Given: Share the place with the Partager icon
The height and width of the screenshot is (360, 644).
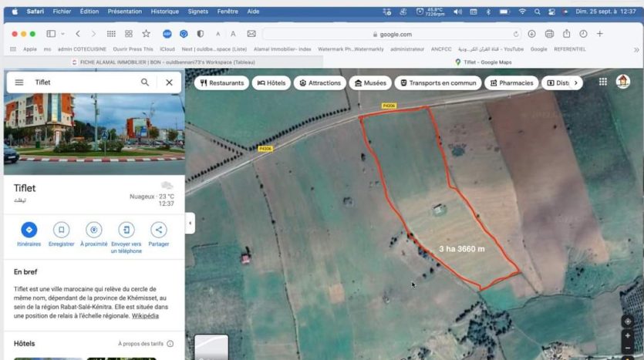Looking at the screenshot, I should tap(159, 230).
